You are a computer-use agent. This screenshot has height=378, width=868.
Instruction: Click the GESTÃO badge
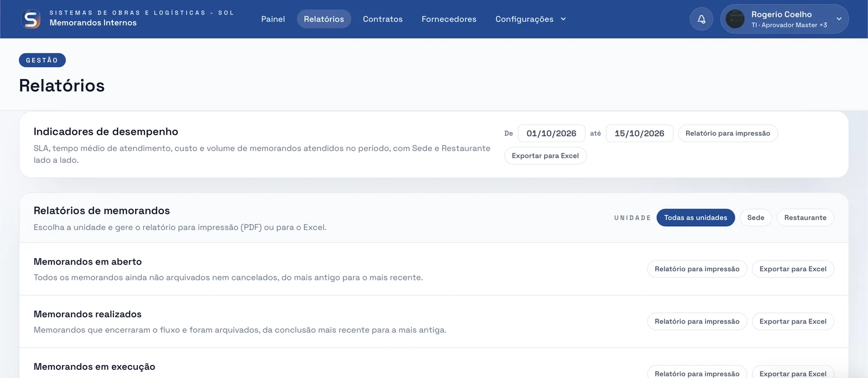[42, 60]
